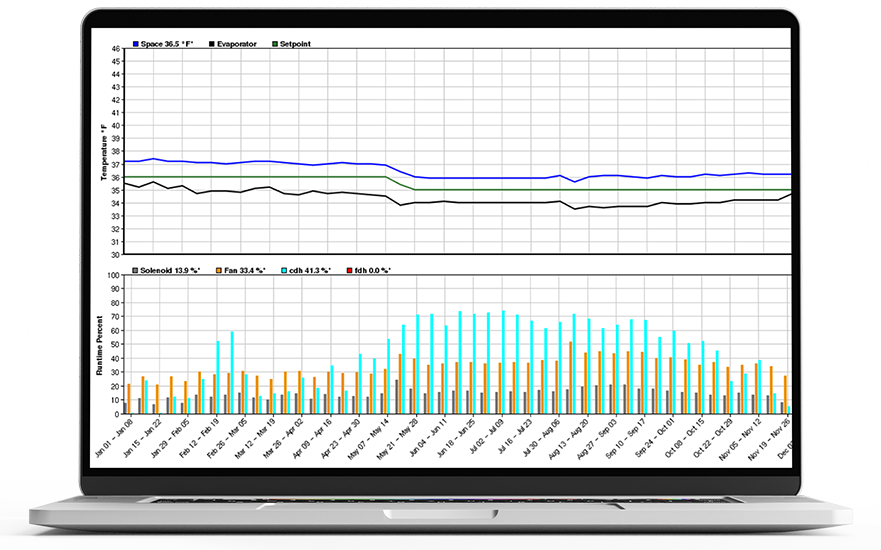Click the 'Jul 16 – Jul 23' date label
The image size is (881, 550).
tap(515, 437)
